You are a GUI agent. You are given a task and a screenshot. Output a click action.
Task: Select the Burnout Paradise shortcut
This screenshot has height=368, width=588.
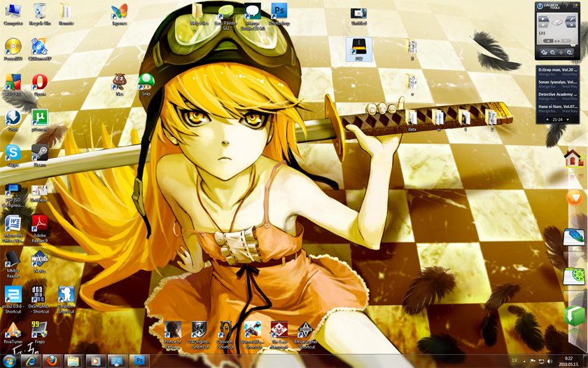coord(253,335)
